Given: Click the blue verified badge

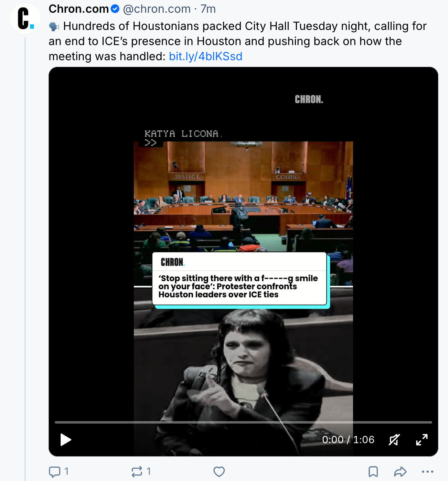Looking at the screenshot, I should tap(115, 9).
